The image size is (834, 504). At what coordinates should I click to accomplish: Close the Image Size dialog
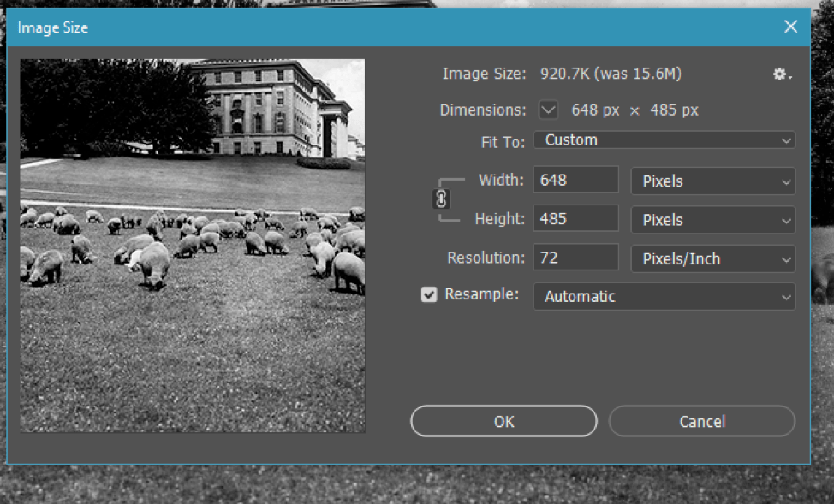790,27
